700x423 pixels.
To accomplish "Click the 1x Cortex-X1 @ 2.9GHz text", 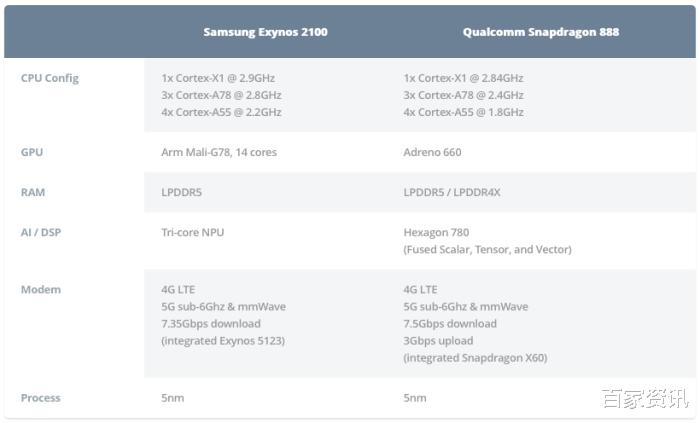I will coord(218,78).
